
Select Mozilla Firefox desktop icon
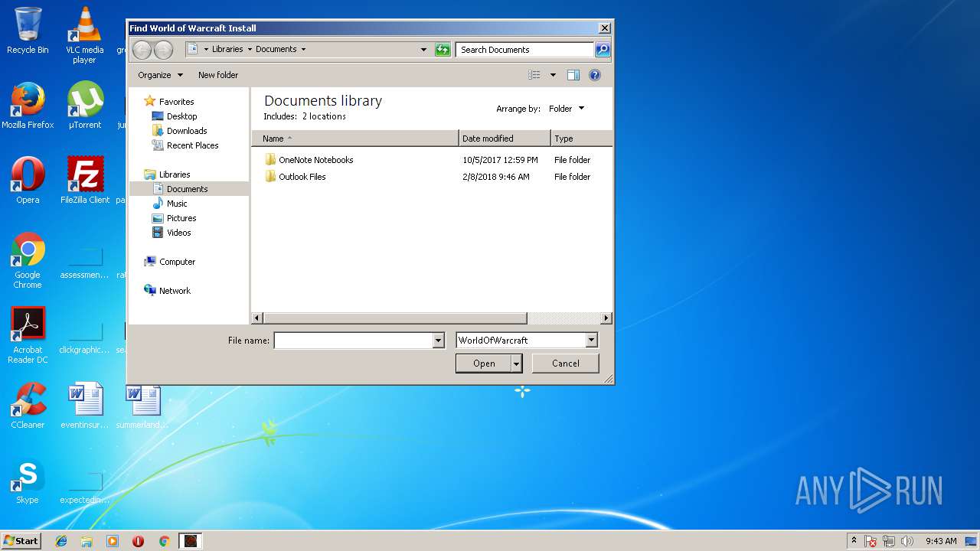(x=28, y=106)
